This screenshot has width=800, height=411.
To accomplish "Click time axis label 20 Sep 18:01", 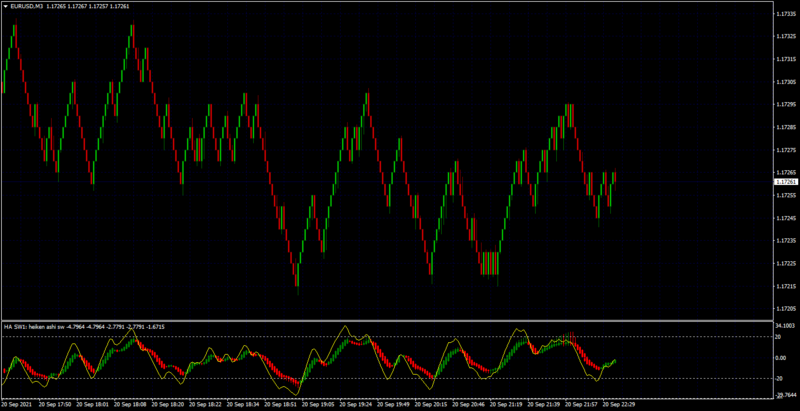I will coord(91,404).
